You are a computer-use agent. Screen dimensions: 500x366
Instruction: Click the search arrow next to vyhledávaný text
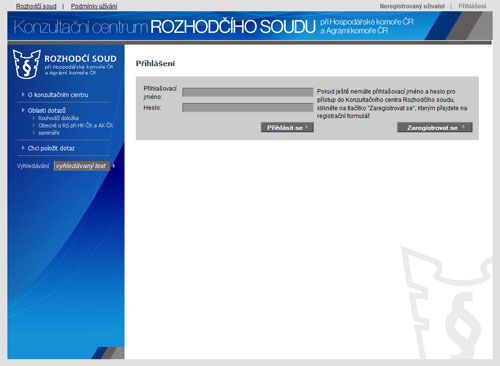click(x=114, y=166)
